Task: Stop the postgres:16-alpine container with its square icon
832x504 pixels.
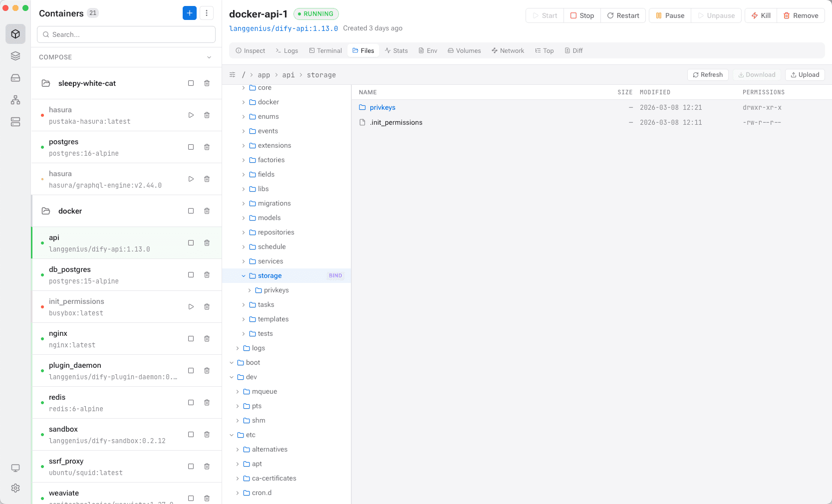Action: pos(191,147)
